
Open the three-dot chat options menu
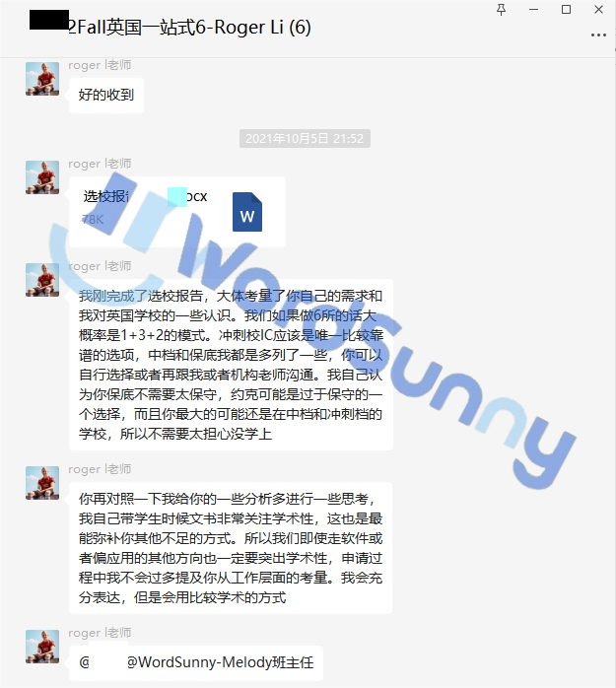click(x=598, y=34)
